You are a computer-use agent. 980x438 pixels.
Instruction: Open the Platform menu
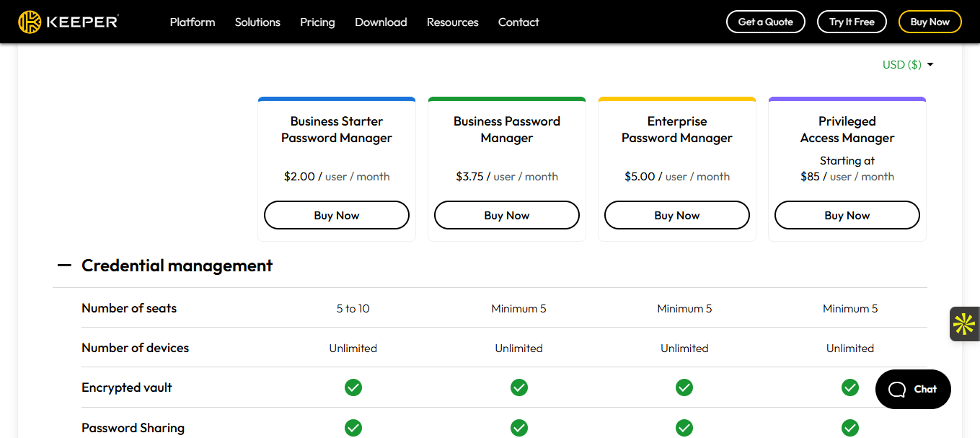tap(193, 22)
